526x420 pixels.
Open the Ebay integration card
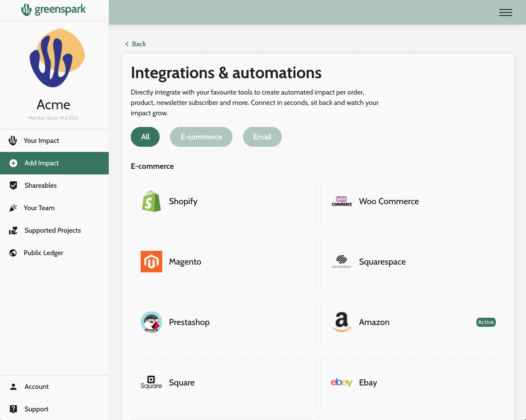tap(413, 385)
